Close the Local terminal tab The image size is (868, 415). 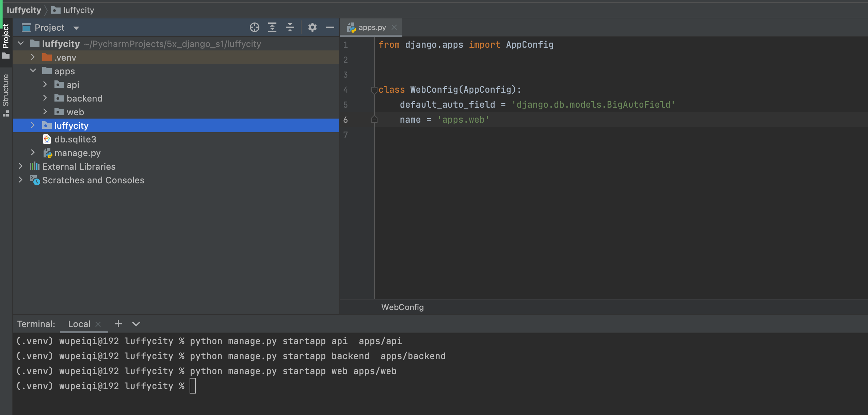(x=98, y=324)
